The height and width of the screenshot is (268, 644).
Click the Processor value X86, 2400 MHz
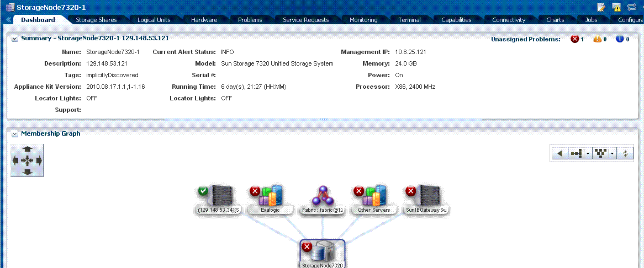pos(415,87)
